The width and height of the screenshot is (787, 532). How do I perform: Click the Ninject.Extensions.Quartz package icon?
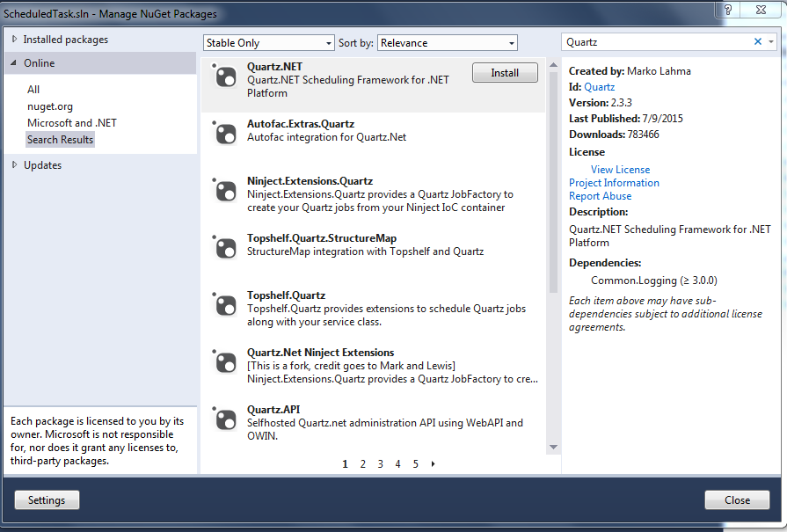[225, 191]
